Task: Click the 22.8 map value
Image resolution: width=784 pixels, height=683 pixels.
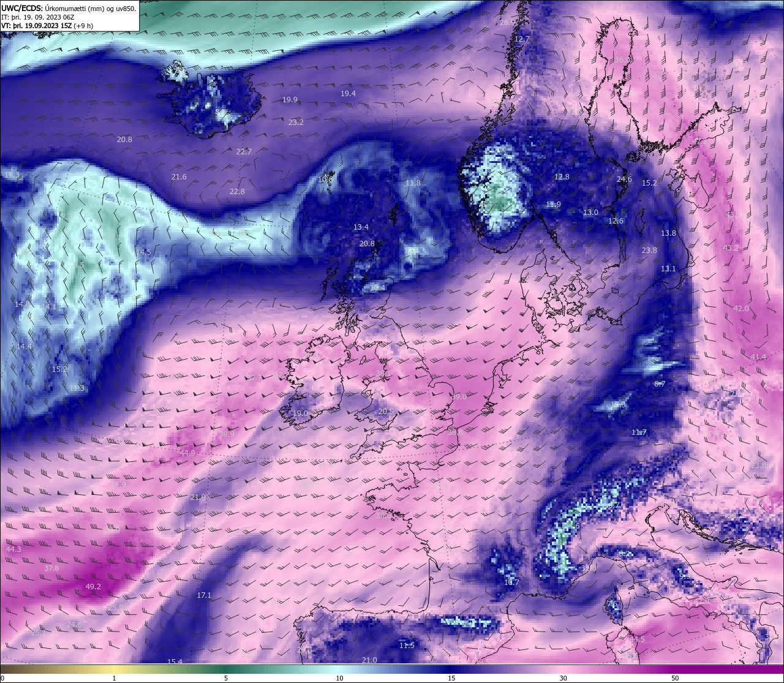Action: click(237, 191)
